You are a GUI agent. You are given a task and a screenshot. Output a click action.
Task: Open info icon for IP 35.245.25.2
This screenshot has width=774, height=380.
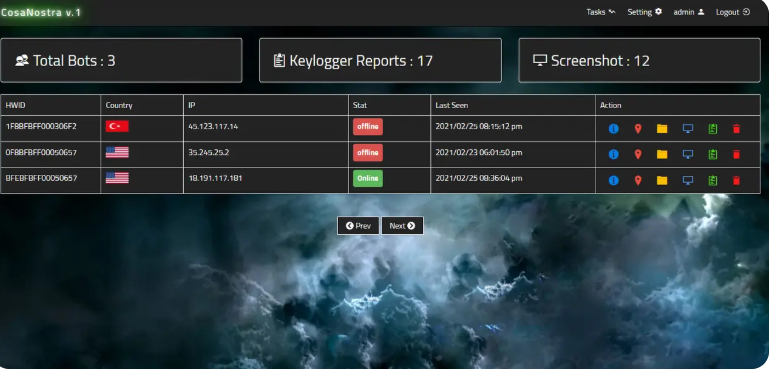pos(614,154)
